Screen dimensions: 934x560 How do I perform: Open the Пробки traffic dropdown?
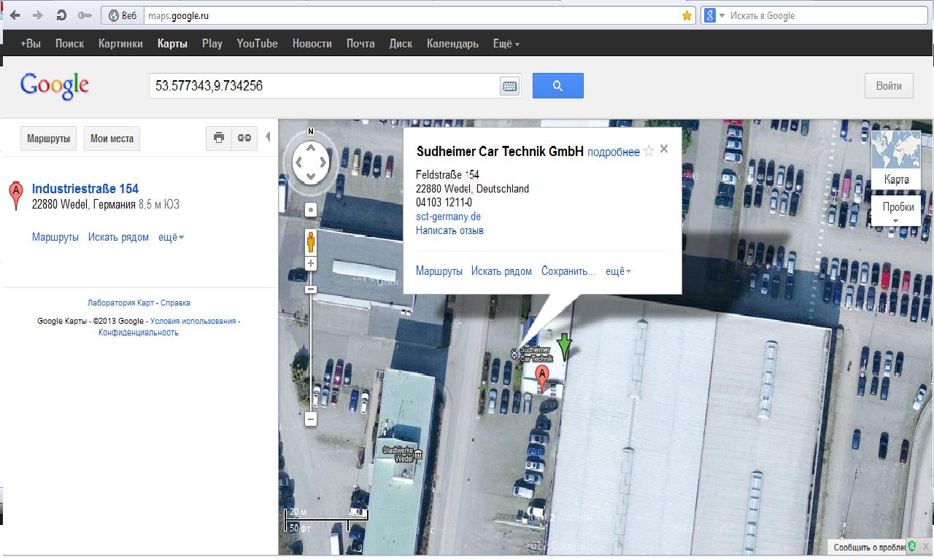point(898,210)
